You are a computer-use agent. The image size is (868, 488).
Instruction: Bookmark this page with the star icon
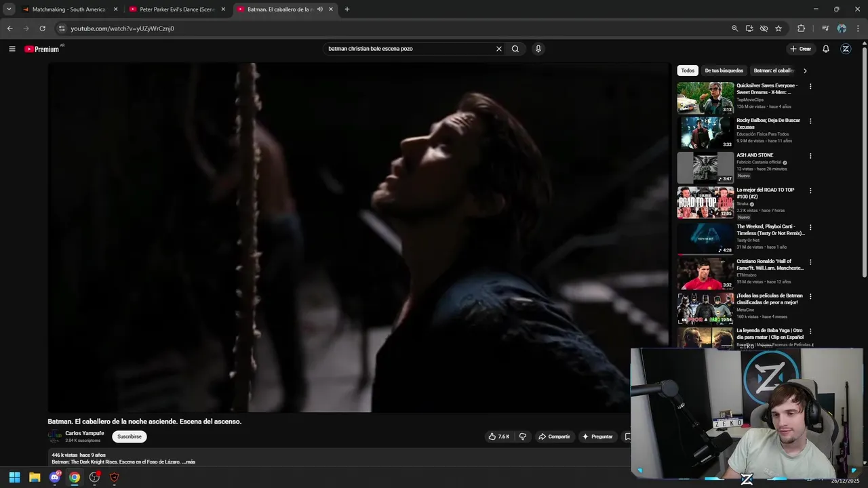pos(778,28)
